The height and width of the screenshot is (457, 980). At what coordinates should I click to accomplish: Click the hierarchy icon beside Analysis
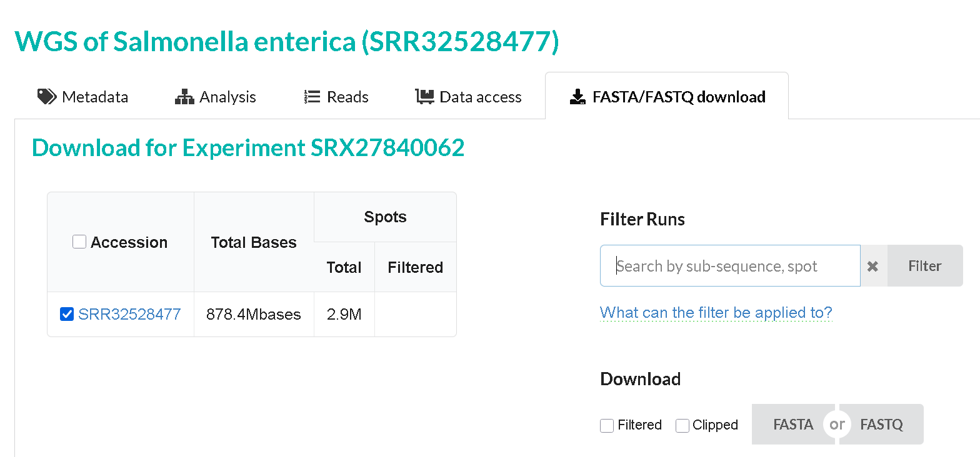184,97
